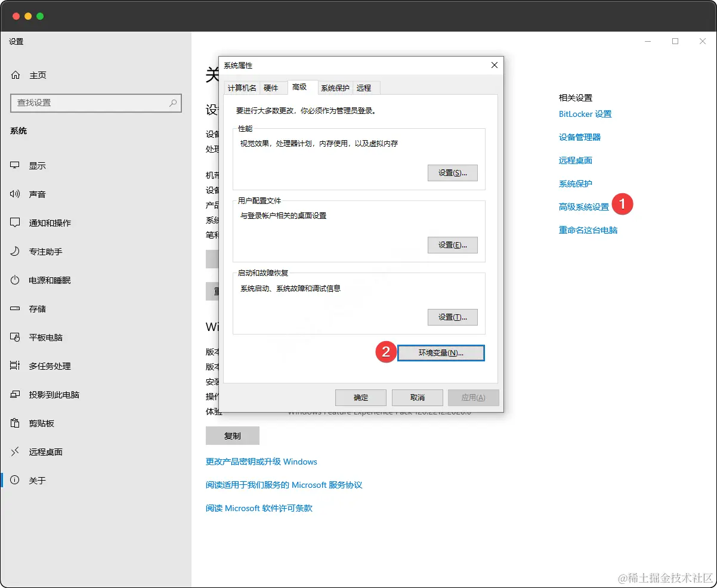Open 系统保护 related settings link
This screenshot has width=717, height=588.
tap(576, 184)
